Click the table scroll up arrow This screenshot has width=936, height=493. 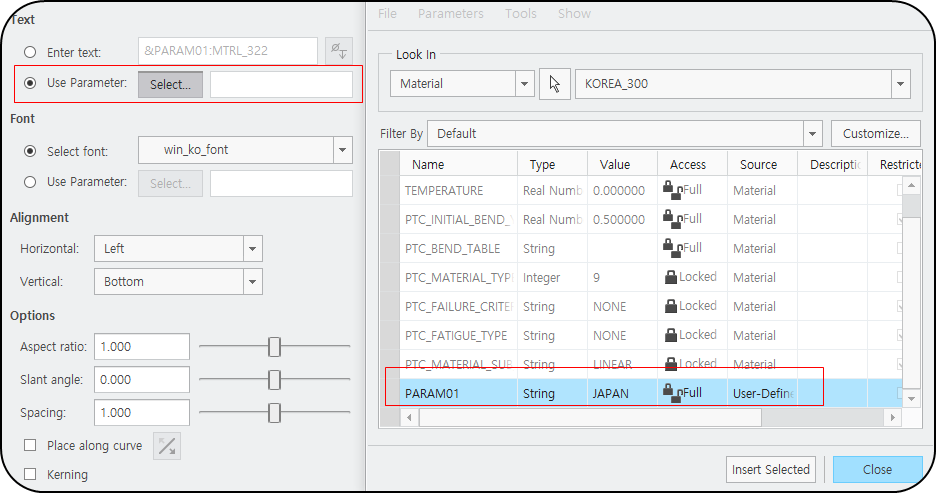(x=911, y=186)
